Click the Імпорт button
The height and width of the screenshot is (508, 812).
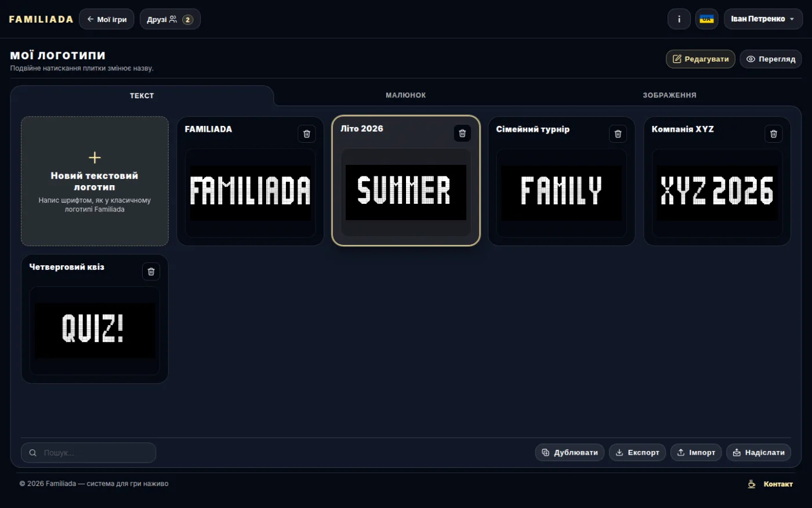tap(696, 453)
